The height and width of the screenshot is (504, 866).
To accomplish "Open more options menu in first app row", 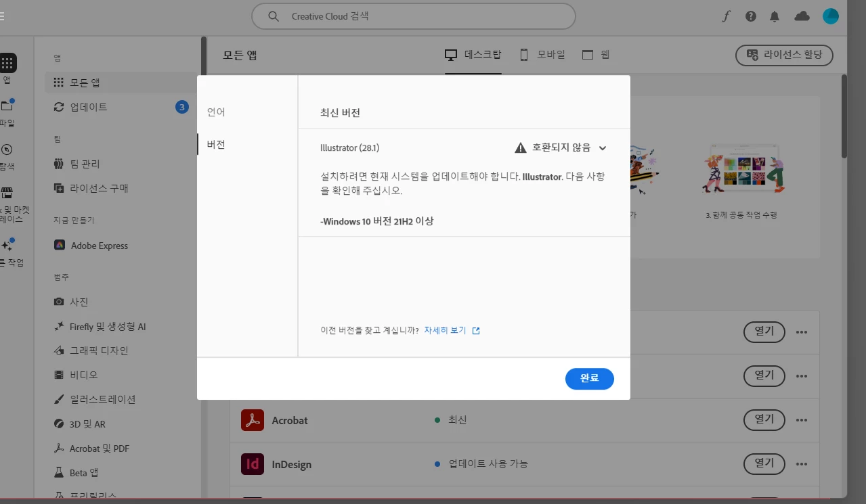I will 802,332.
